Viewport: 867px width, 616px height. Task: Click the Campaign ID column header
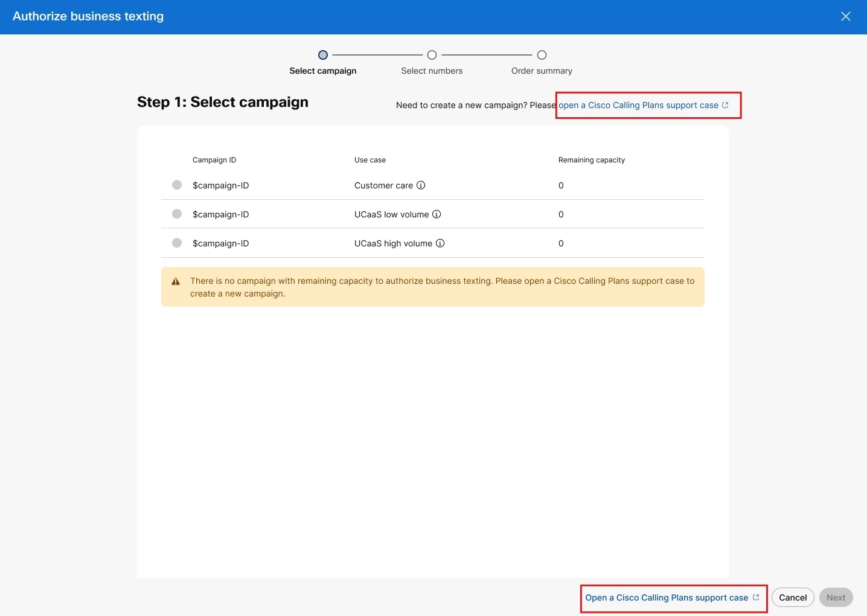pyautogui.click(x=214, y=159)
